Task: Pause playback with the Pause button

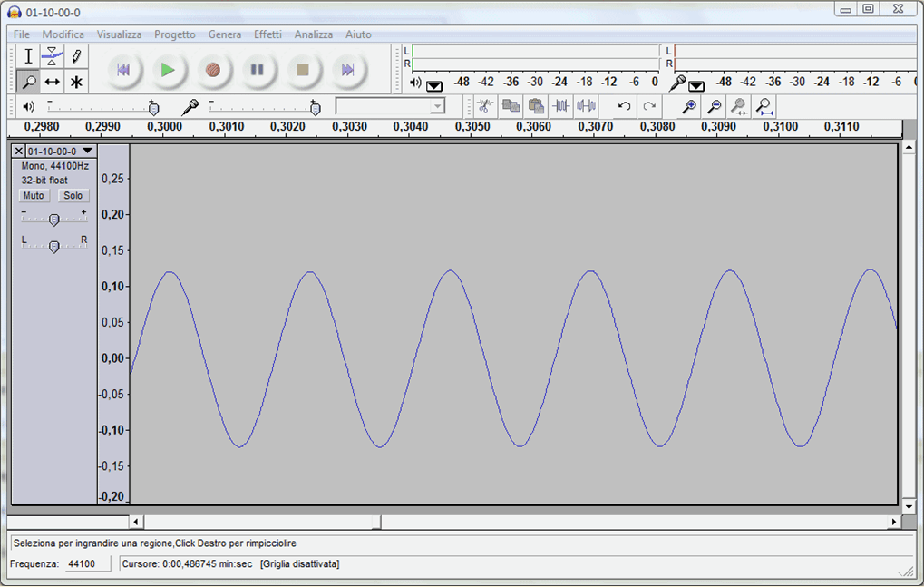Action: click(258, 70)
